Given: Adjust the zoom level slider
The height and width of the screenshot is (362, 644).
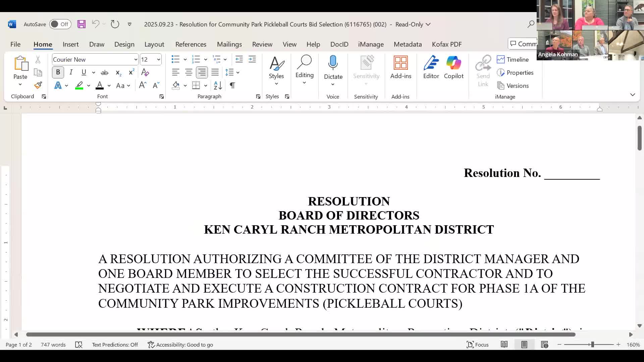Looking at the screenshot, I should (x=592, y=345).
